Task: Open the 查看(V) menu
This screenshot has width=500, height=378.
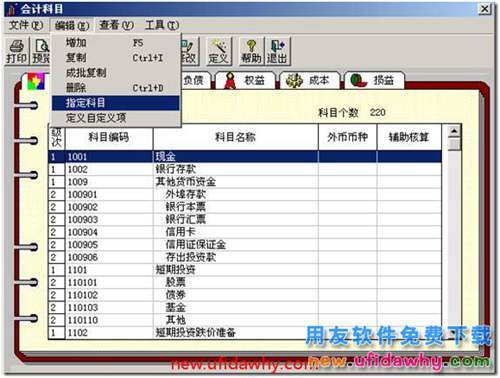Action: pyautogui.click(x=116, y=25)
